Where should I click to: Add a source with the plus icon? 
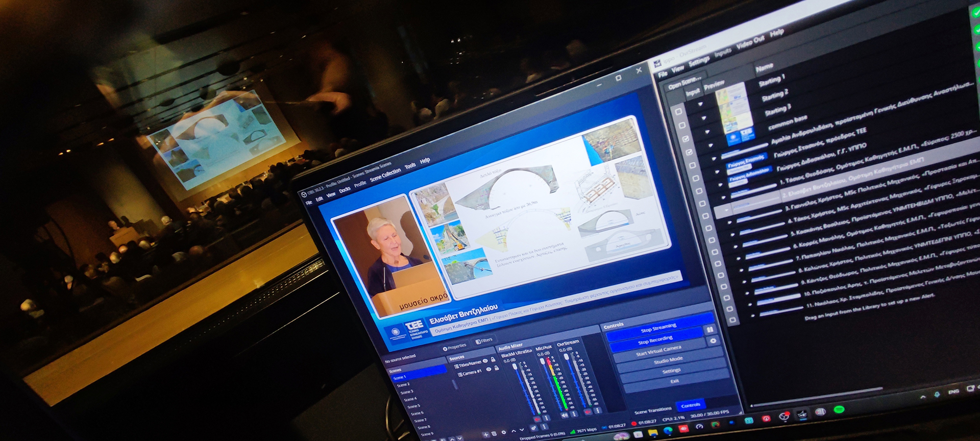(x=486, y=434)
